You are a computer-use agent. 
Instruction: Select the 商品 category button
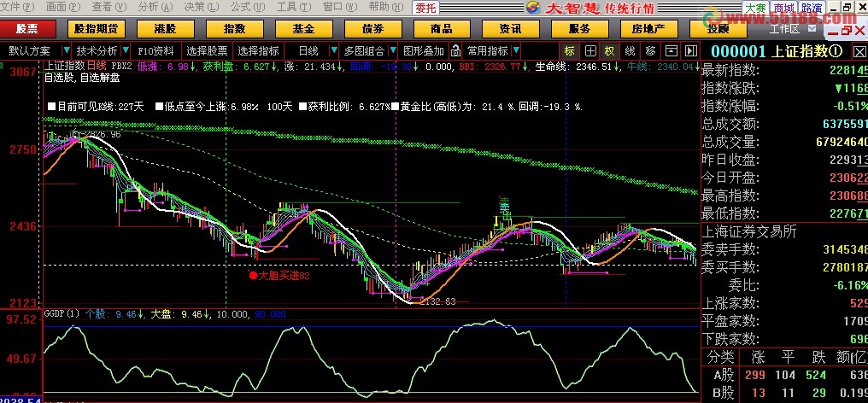[x=441, y=29]
